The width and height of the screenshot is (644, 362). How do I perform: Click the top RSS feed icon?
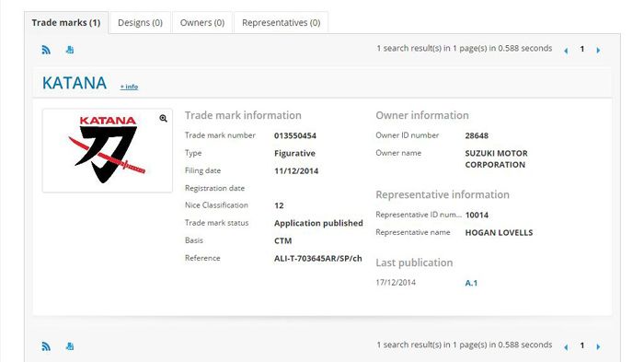(x=46, y=50)
